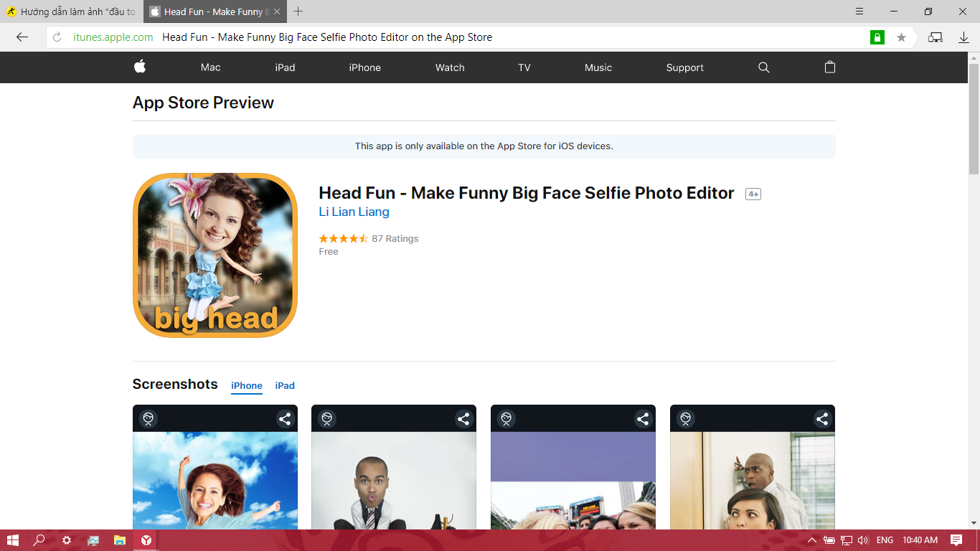980x551 pixels.
Task: Open the Music navigation item
Action: point(598,67)
